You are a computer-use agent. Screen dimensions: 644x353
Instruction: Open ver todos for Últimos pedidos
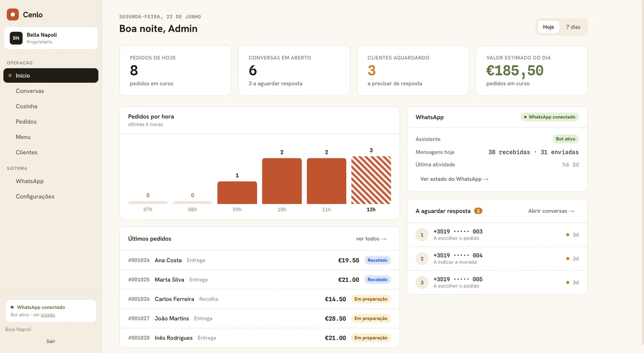tap(371, 239)
